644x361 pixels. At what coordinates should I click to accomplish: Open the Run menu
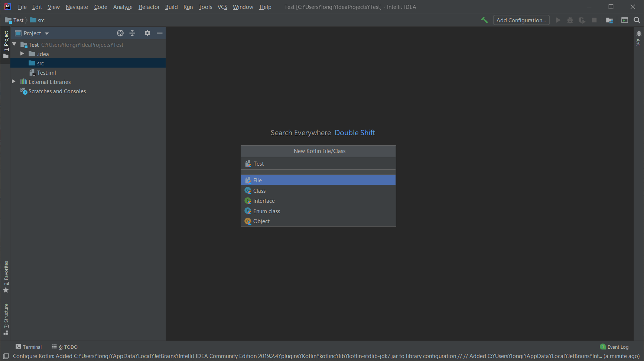(x=188, y=7)
